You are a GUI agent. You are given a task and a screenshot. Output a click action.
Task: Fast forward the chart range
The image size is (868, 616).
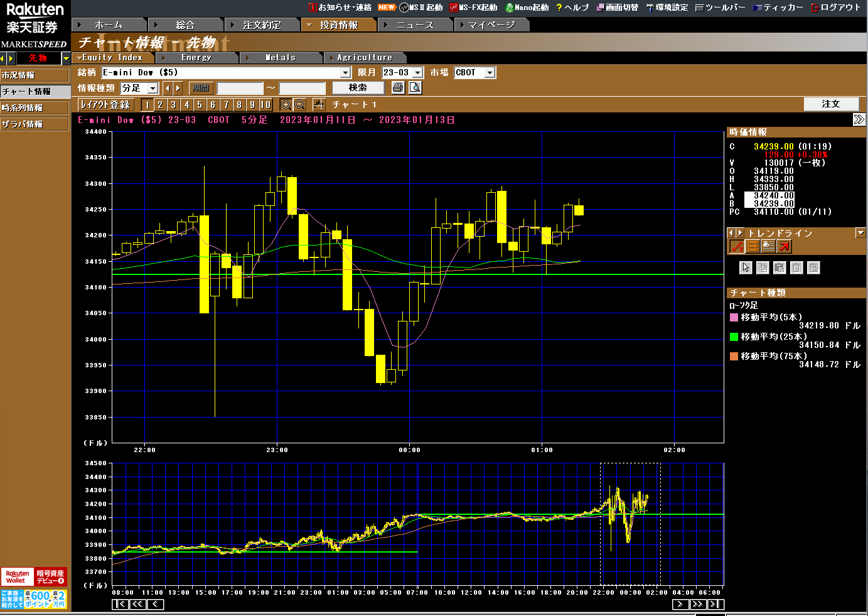point(698,604)
